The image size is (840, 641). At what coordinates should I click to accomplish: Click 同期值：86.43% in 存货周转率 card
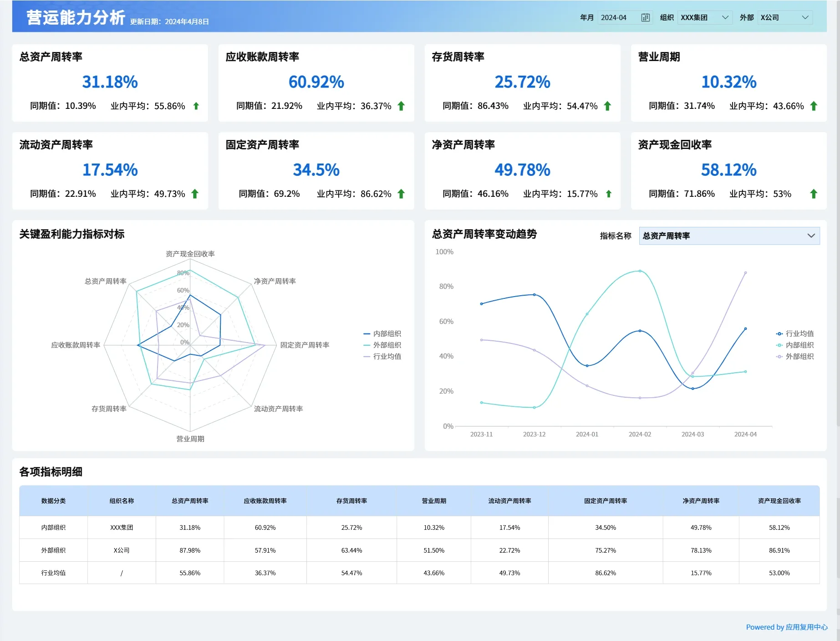[475, 106]
